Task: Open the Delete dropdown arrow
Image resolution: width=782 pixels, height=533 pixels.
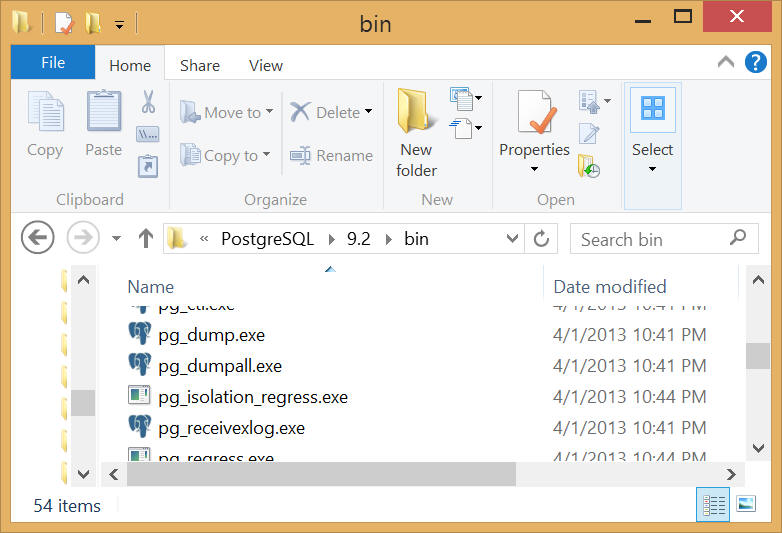Action: 369,111
